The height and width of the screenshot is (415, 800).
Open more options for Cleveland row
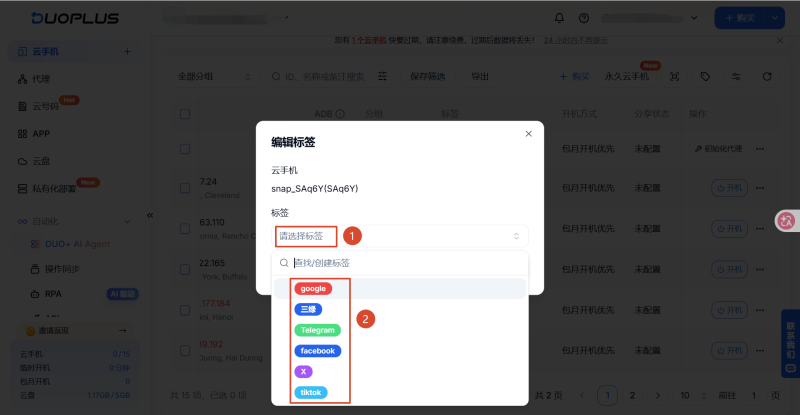click(x=760, y=188)
